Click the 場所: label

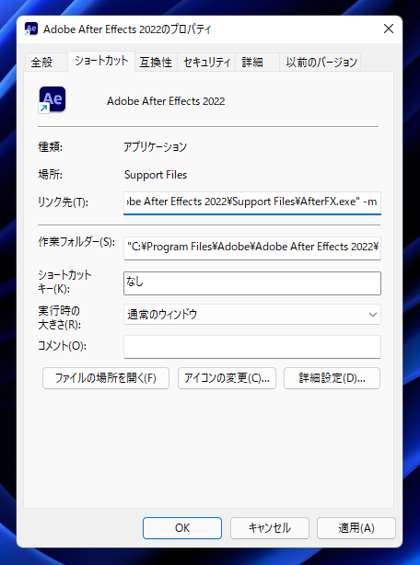[x=50, y=175]
